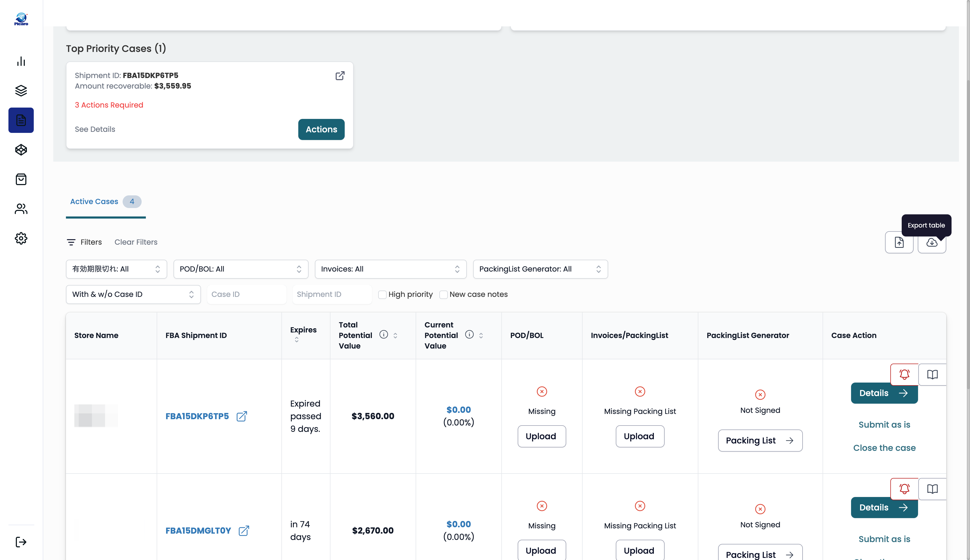The height and width of the screenshot is (560, 970).
Task: Upload POD/BOL for FBA15DMGLT0Y
Action: [x=541, y=551]
